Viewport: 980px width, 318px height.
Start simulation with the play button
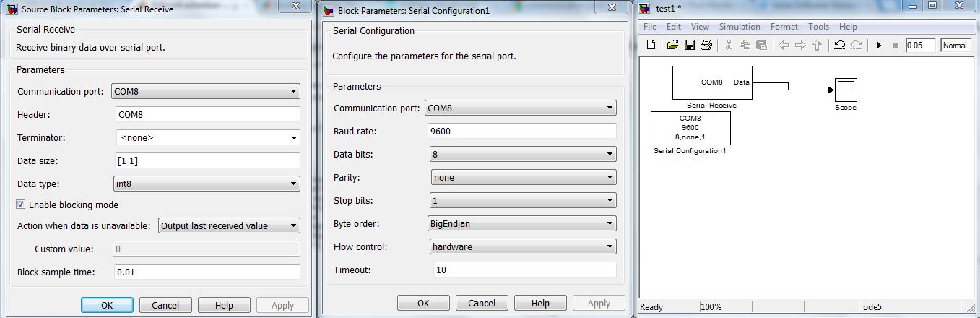pos(879,45)
